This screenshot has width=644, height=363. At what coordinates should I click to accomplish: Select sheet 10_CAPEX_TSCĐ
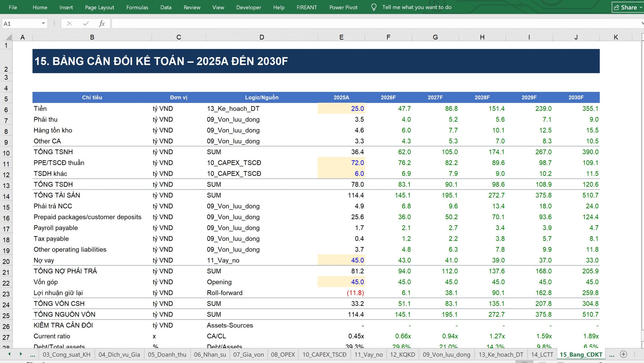[325, 355]
